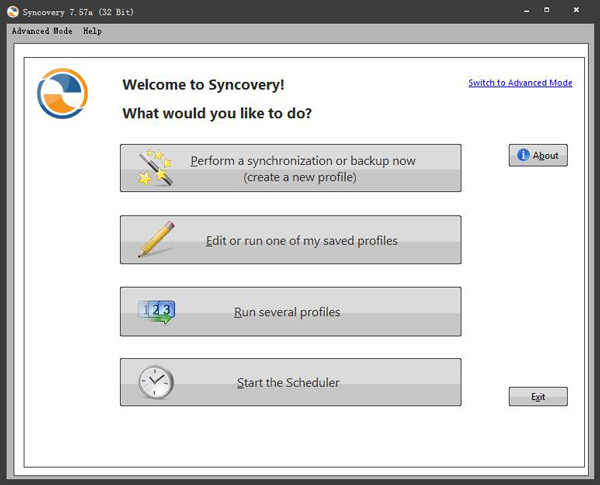Click the Syncovery title bar app icon

click(x=13, y=12)
